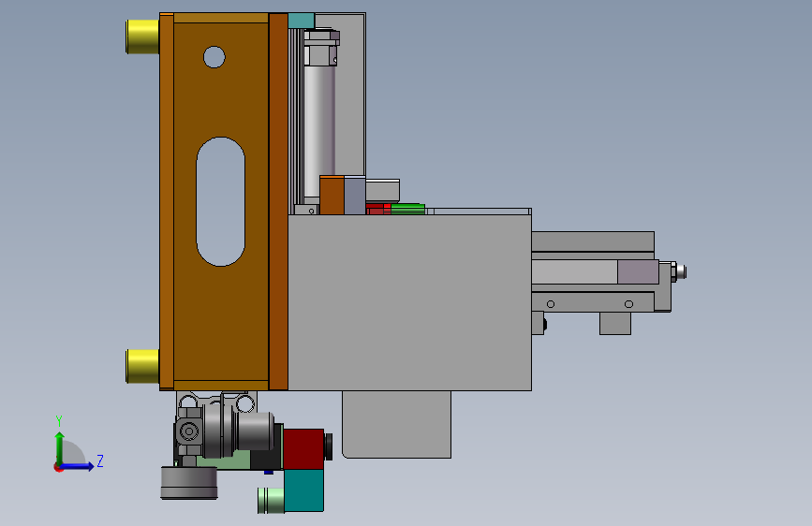Select the gray protrusion below the main block
The width and height of the screenshot is (812, 526).
click(x=397, y=425)
